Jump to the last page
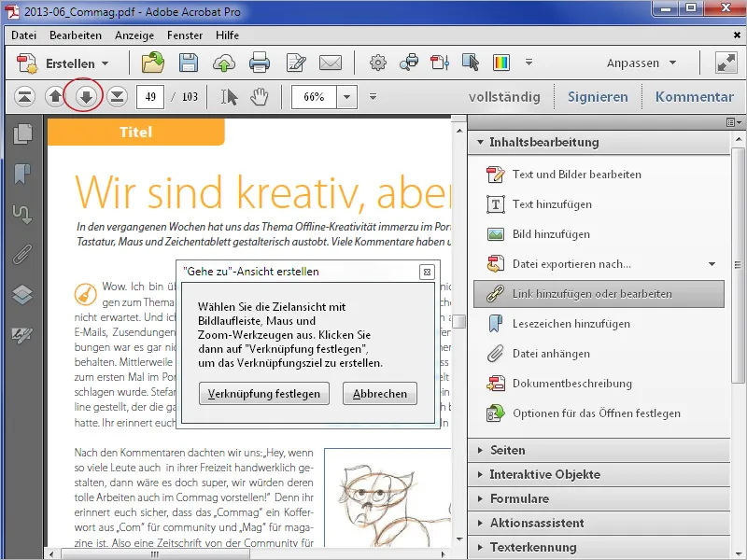This screenshot has width=747, height=560. point(117,97)
